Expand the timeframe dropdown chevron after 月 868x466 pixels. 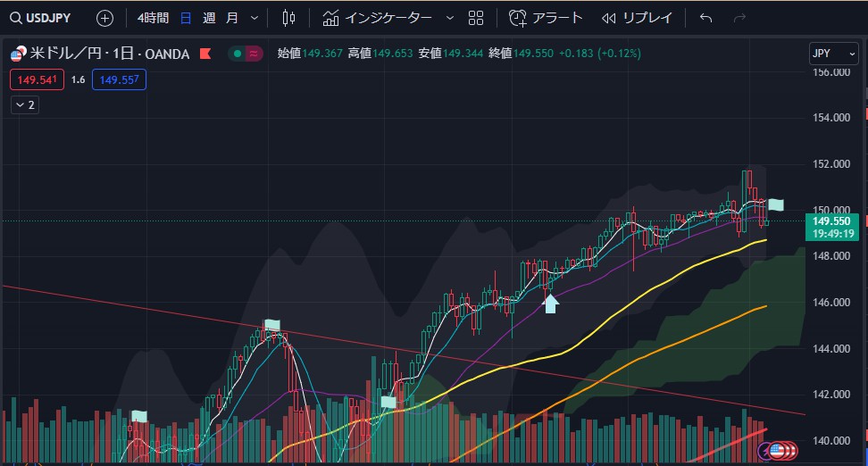coord(255,18)
